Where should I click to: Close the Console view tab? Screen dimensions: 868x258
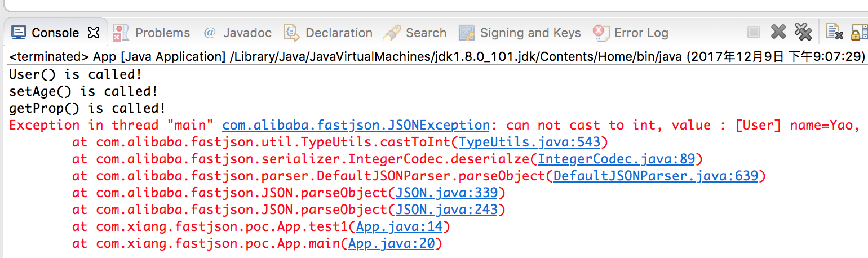94,33
